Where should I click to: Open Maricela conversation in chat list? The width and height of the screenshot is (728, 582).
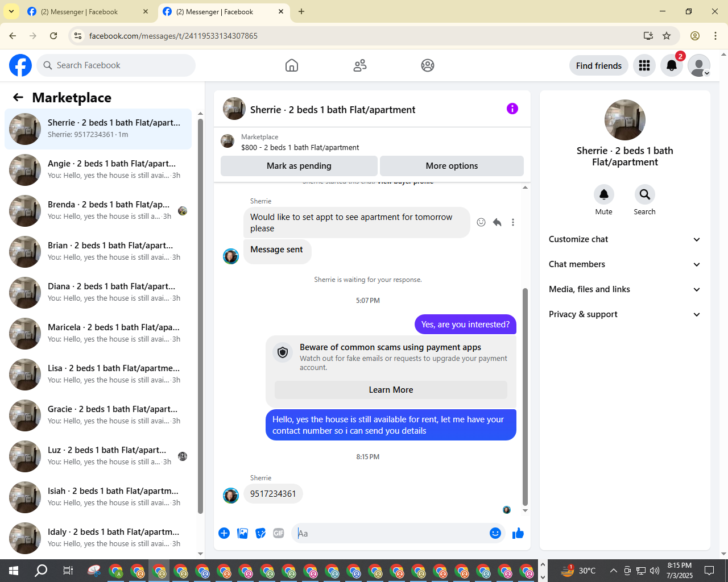coord(98,334)
